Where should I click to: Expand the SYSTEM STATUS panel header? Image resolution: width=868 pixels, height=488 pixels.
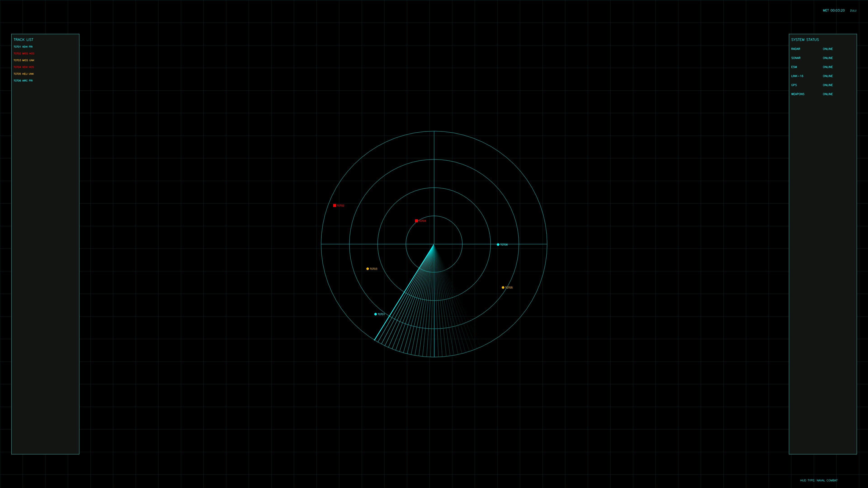pos(805,40)
